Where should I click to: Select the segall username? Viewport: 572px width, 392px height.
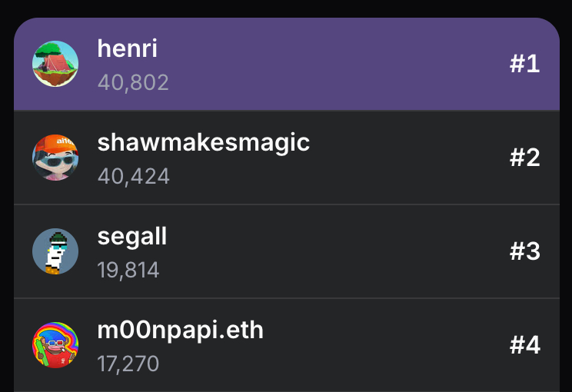click(131, 236)
